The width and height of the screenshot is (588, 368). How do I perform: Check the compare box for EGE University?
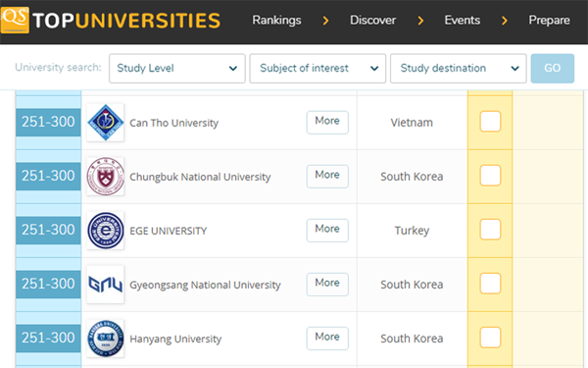(x=490, y=230)
